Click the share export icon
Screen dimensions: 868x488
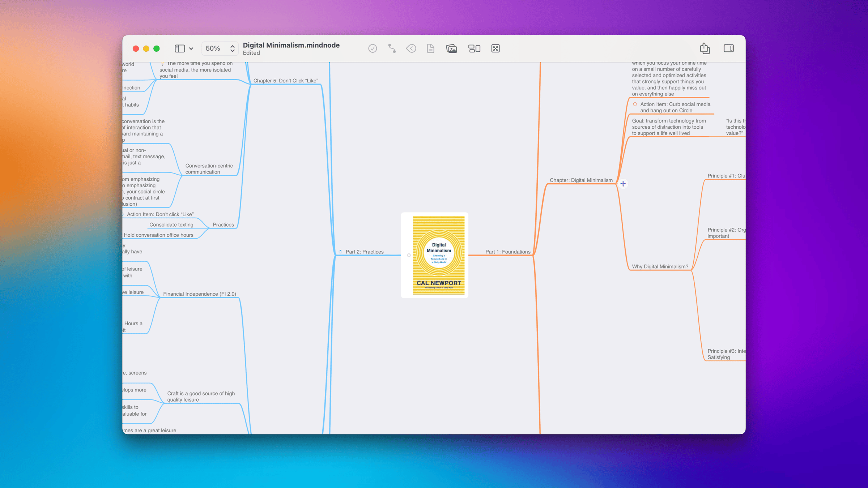(x=705, y=48)
